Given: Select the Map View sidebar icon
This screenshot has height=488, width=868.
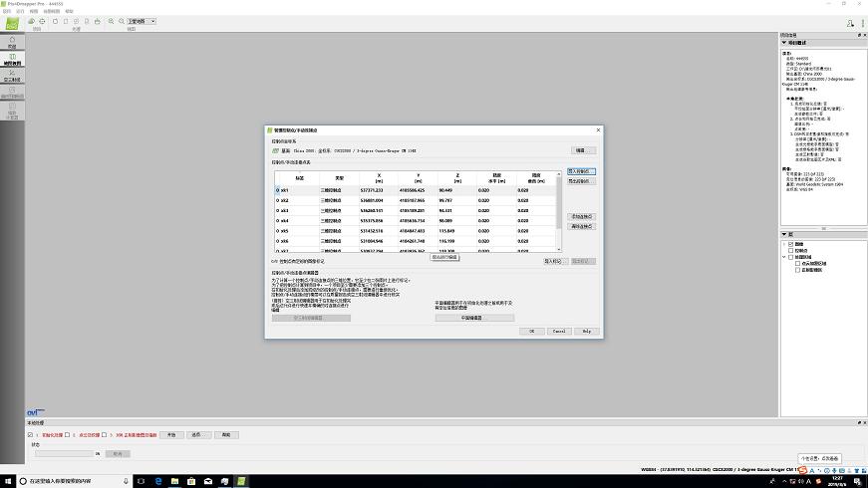Looking at the screenshot, I should tap(12, 60).
